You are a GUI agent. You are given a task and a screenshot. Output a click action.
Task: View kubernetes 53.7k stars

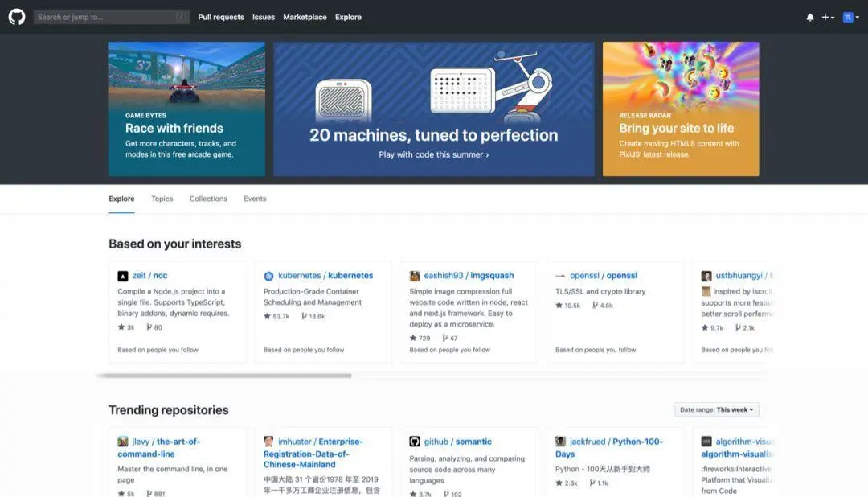click(x=276, y=316)
